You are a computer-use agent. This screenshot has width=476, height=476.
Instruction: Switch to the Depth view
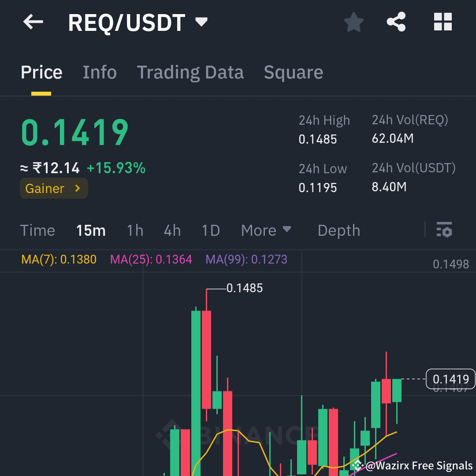(x=338, y=230)
